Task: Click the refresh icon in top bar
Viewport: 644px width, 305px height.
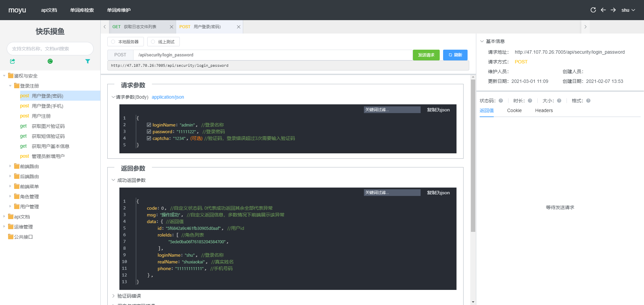Action: click(x=593, y=10)
